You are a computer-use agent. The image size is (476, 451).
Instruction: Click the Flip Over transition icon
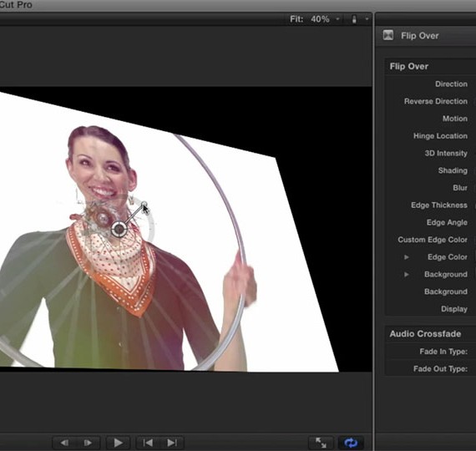[388, 35]
